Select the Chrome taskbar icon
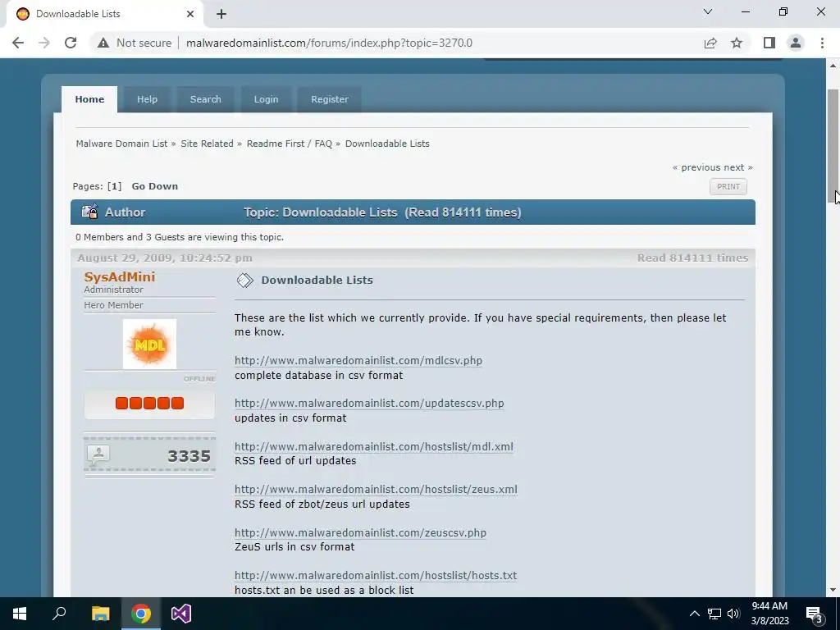The image size is (840, 630). click(x=141, y=614)
